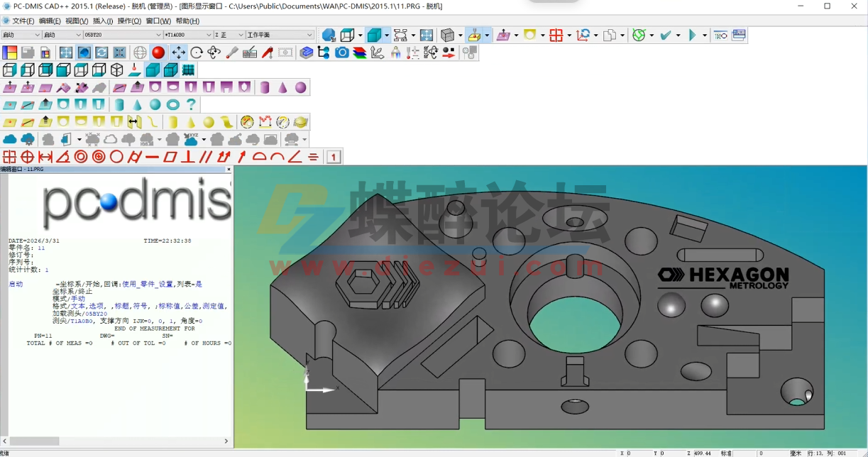Toggle the green check mark verification tool
The image size is (868, 457).
(x=667, y=34)
